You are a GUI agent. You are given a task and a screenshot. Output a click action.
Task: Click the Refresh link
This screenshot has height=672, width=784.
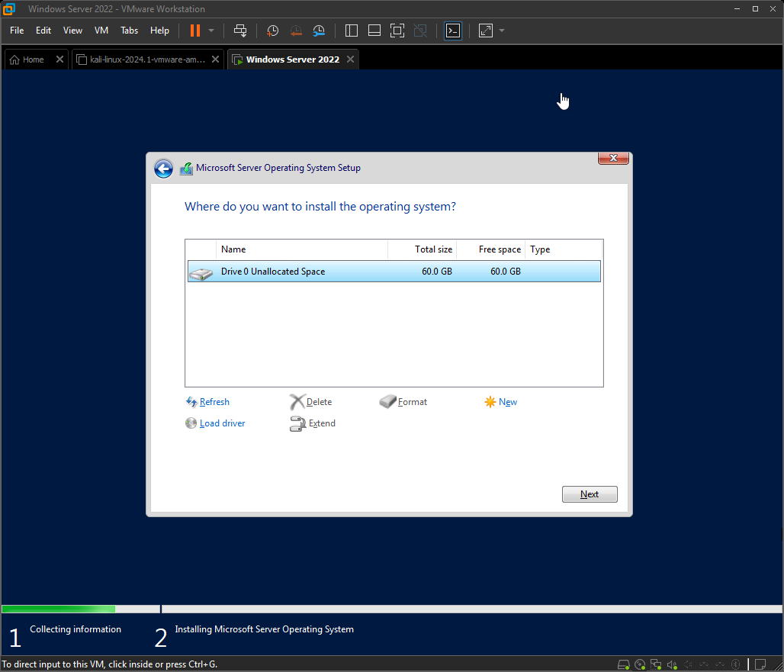tap(214, 402)
